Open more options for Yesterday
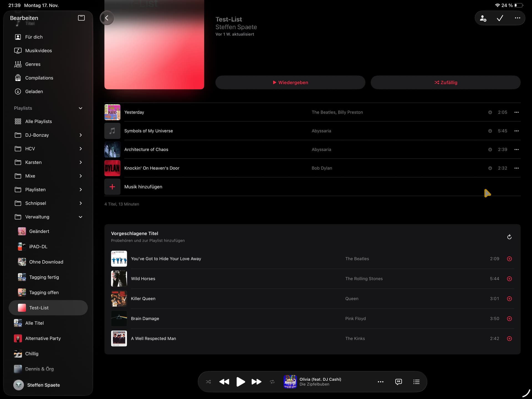The width and height of the screenshot is (532, 399). coord(516,112)
